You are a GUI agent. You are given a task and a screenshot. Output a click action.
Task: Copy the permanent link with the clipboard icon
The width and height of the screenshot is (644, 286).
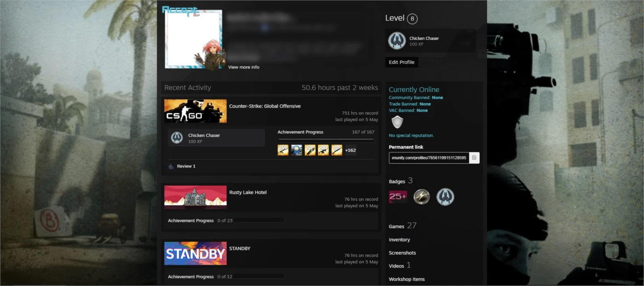(474, 158)
